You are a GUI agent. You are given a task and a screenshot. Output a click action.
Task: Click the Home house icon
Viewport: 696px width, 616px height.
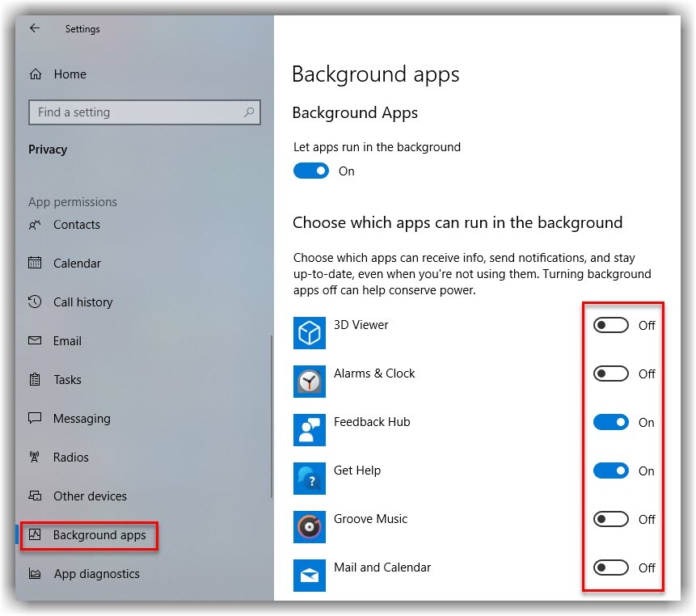coord(36,74)
